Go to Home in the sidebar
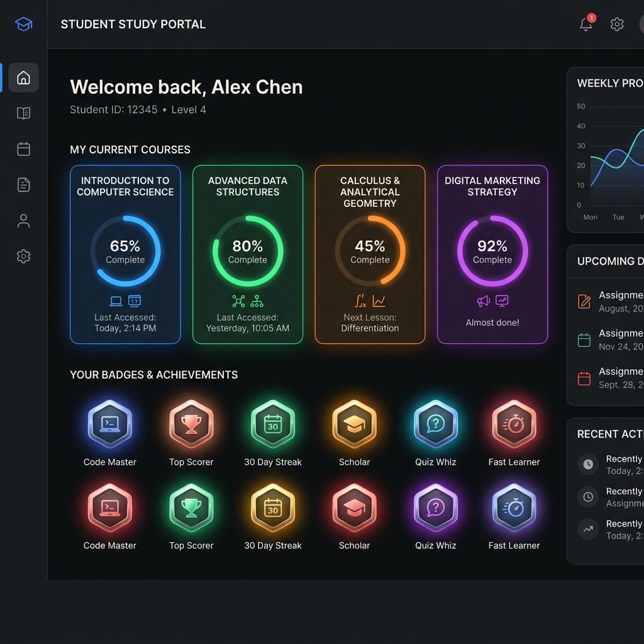 coord(23,77)
